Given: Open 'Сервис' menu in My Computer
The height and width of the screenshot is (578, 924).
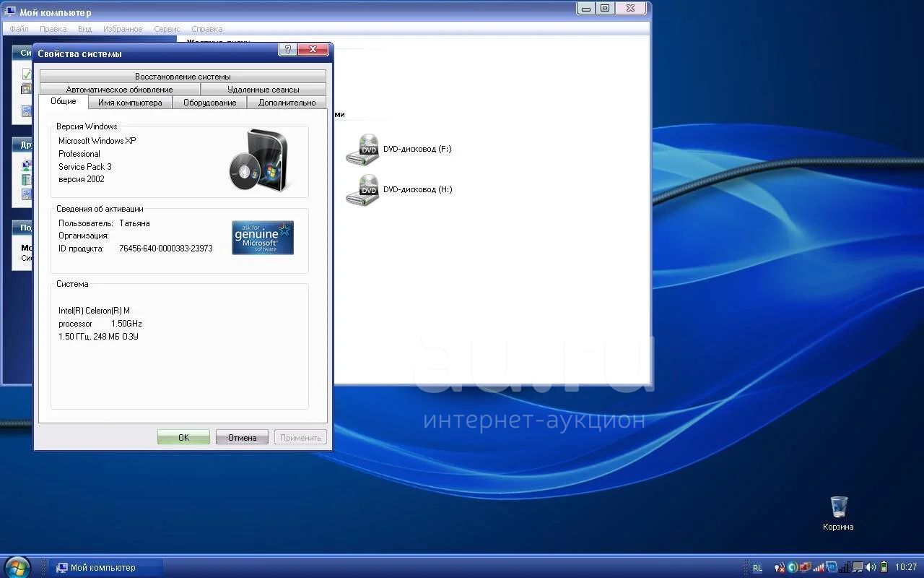Looking at the screenshot, I should coord(167,29).
